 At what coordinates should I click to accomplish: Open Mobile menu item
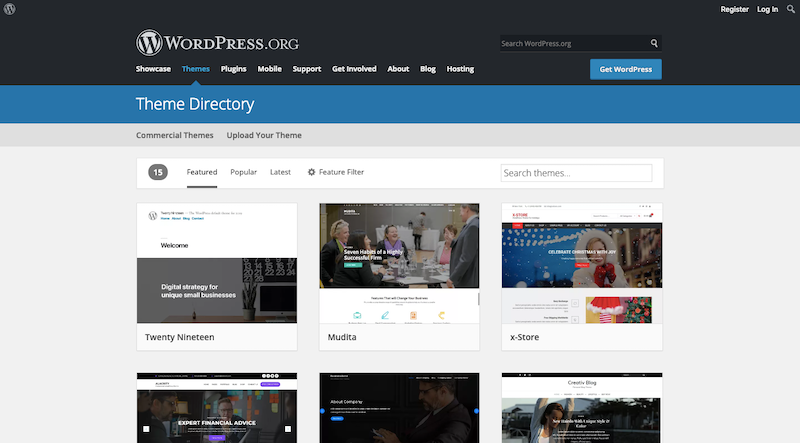[x=269, y=69]
